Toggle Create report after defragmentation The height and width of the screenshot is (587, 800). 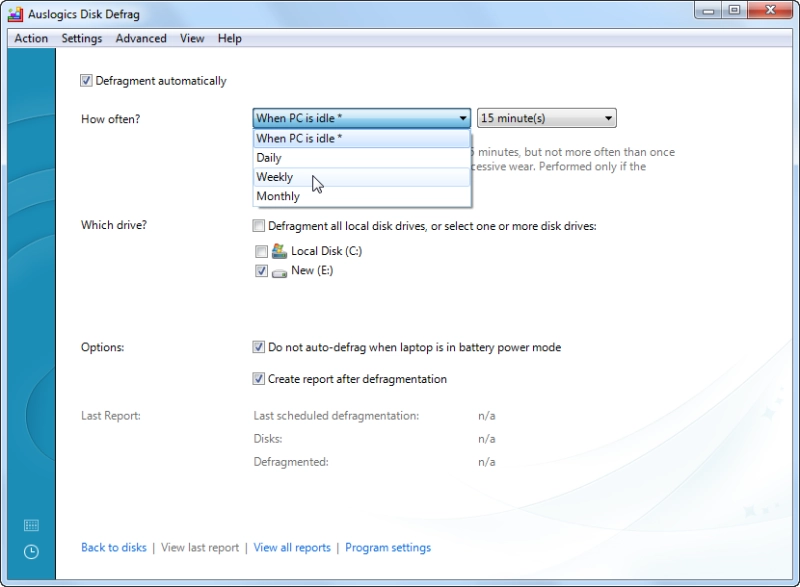point(259,379)
